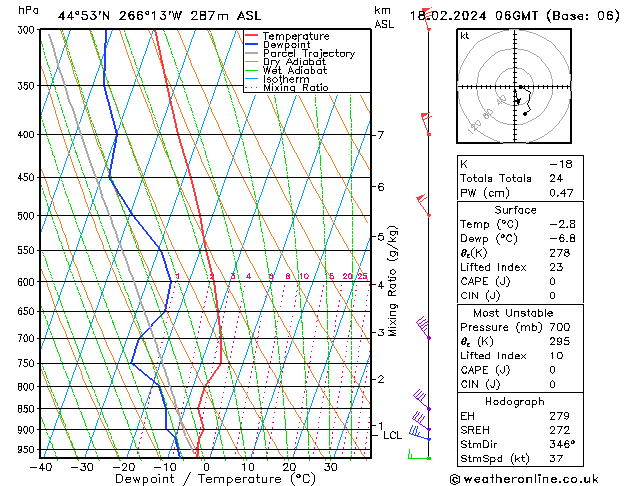This screenshot has height=486, width=629.
Task: Click the blue Dewpoint line swatch in legend
Action: pyautogui.click(x=252, y=45)
